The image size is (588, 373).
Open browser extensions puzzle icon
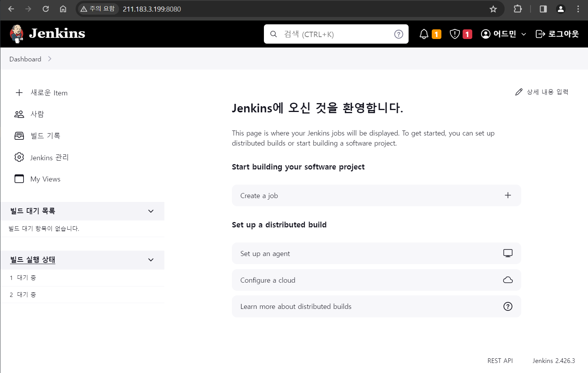tap(518, 9)
